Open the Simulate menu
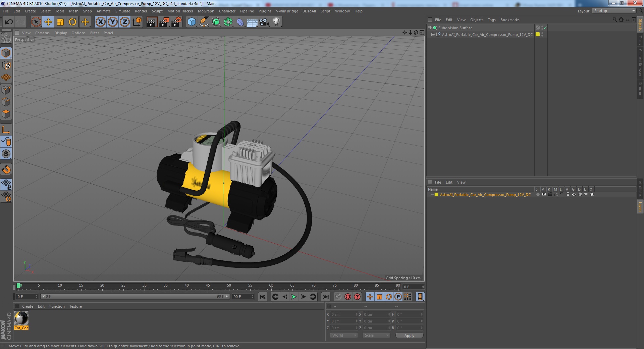The image size is (644, 349). click(123, 11)
